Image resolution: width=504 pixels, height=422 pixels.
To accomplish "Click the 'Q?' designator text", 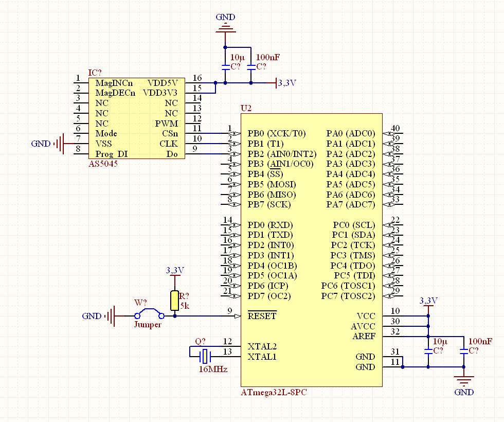I will pyautogui.click(x=200, y=341).
